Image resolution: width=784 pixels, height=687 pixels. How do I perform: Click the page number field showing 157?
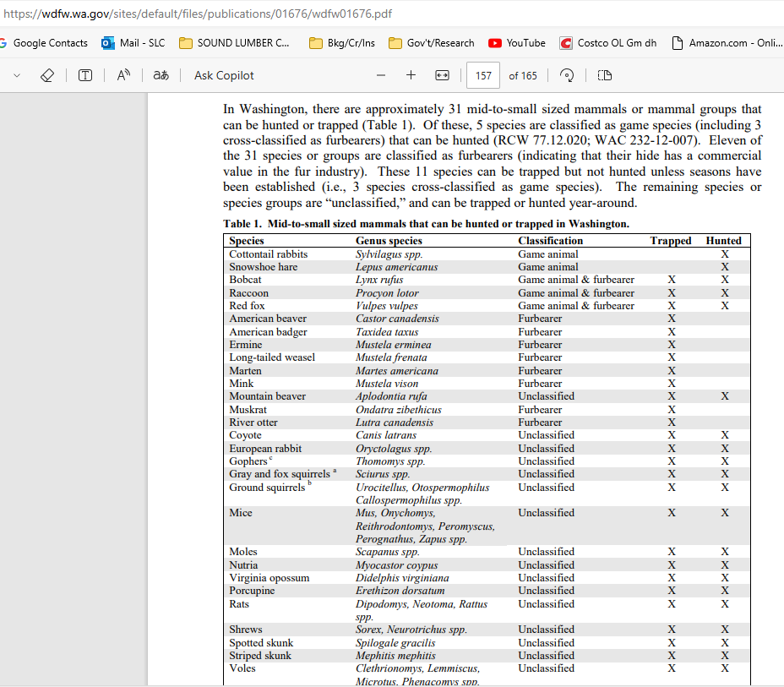[483, 75]
